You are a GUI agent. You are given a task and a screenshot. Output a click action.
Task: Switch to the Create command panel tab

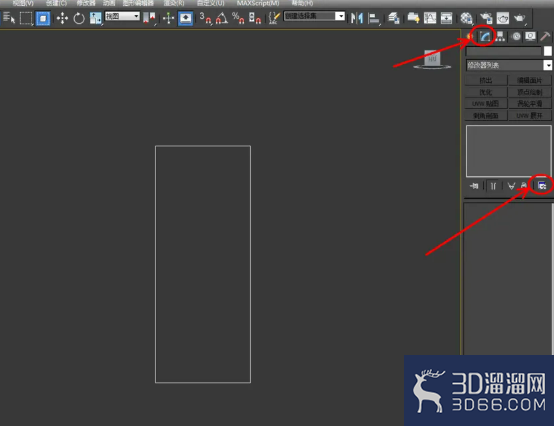470,36
